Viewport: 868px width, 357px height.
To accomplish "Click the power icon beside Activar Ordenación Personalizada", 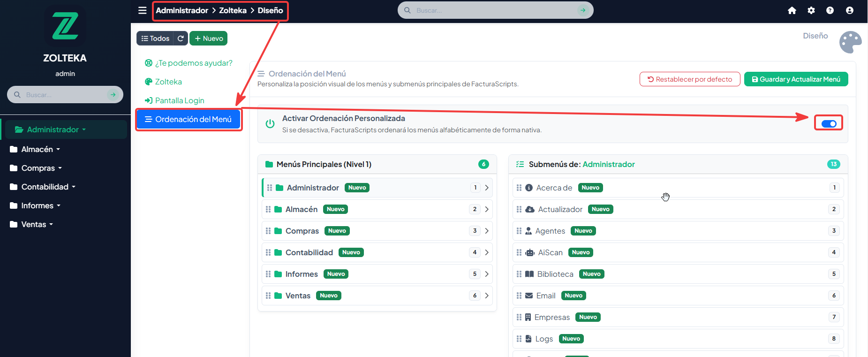I will click(x=270, y=124).
